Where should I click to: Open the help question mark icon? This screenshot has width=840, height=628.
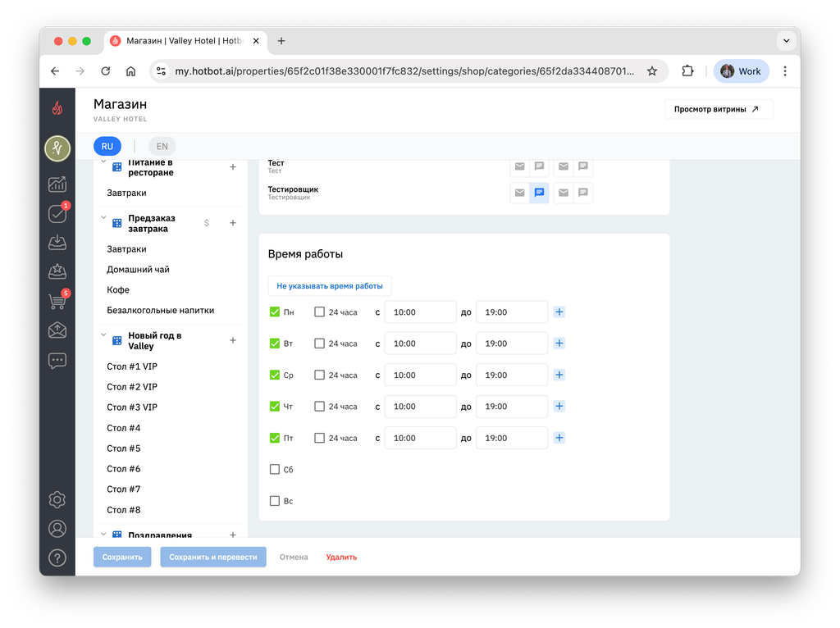click(x=57, y=557)
